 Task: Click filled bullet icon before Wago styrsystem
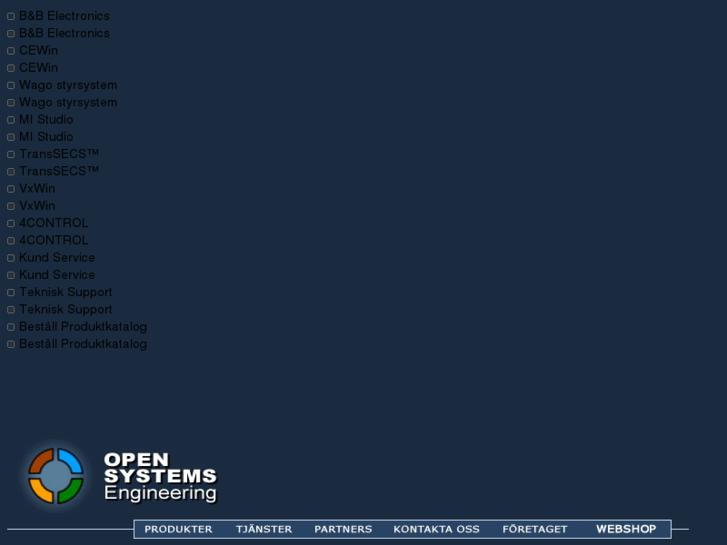coord(11,103)
